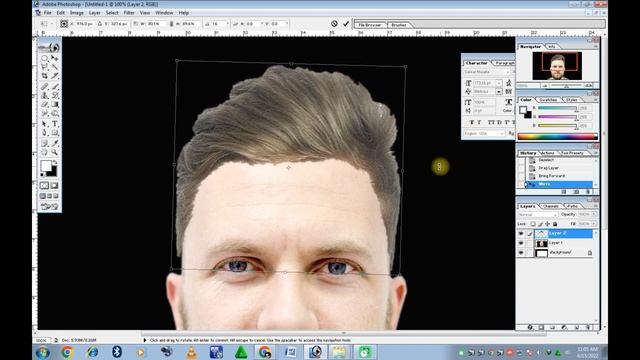640x360 pixels.
Task: Open the File Browser palette well tab
Action: [370, 25]
